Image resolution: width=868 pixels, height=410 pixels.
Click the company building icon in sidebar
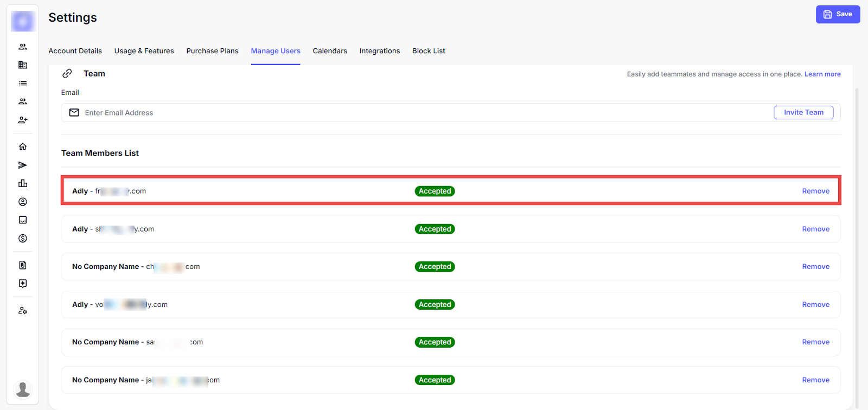point(23,65)
